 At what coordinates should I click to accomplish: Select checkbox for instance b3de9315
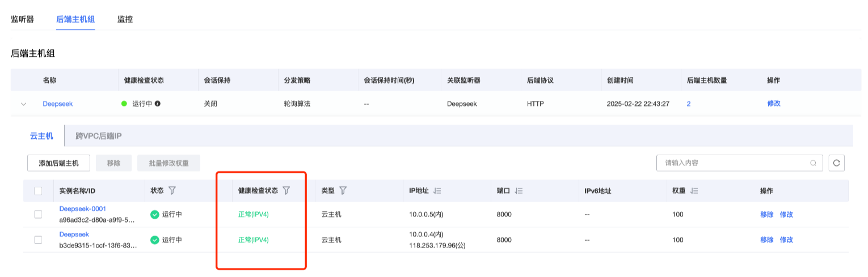pyautogui.click(x=38, y=240)
